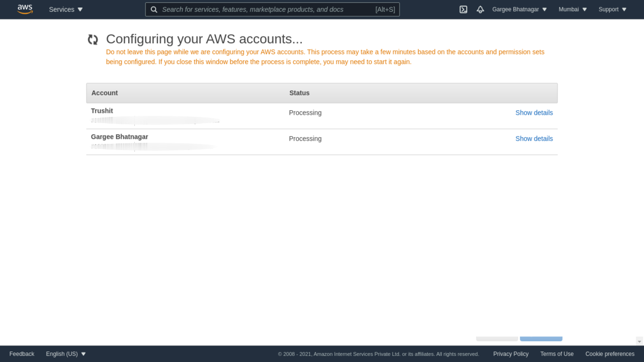Click the Account column header

pos(105,93)
